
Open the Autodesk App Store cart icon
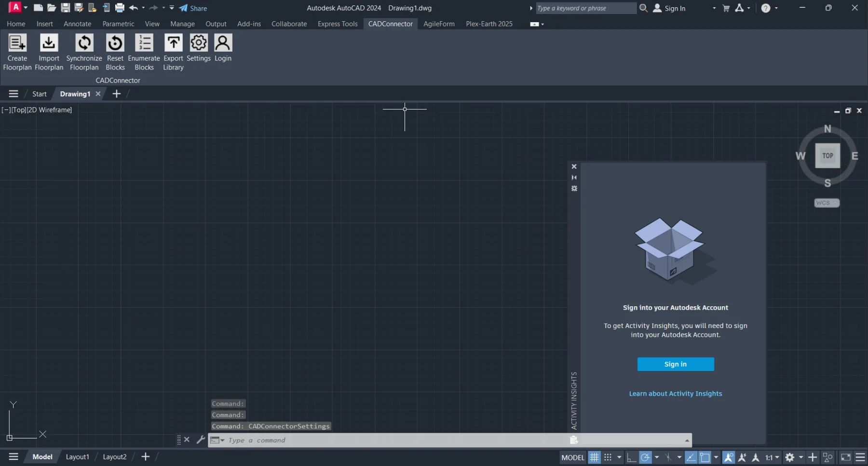click(x=726, y=8)
